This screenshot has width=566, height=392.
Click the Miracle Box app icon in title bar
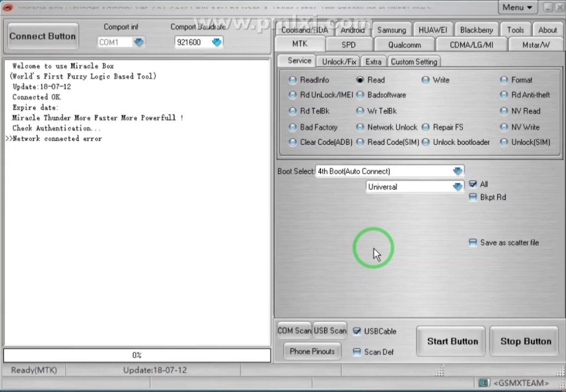click(x=8, y=7)
